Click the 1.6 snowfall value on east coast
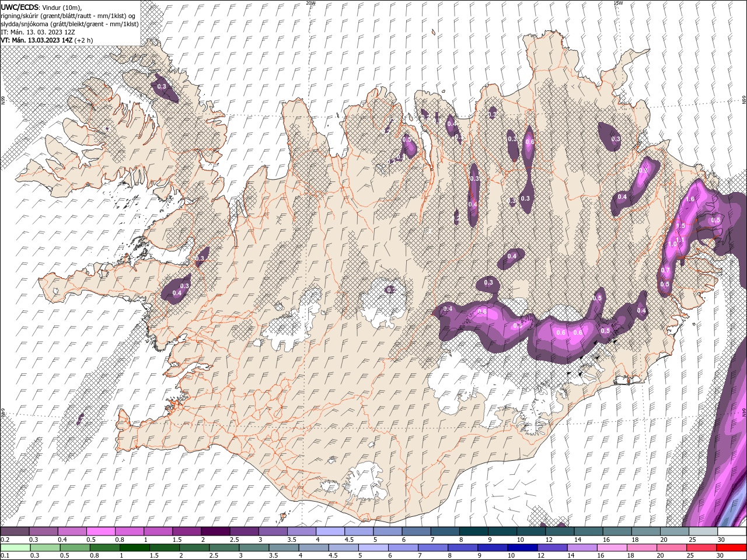Image resolution: width=747 pixels, height=560 pixels. (690, 199)
